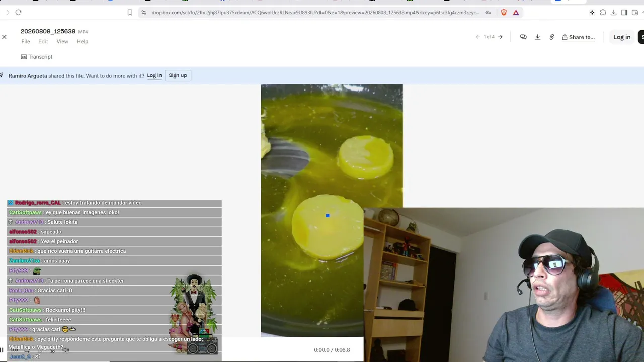Open the Brave Wallet icon
Image resolution: width=644 pixels, height=362 pixels.
634,12
